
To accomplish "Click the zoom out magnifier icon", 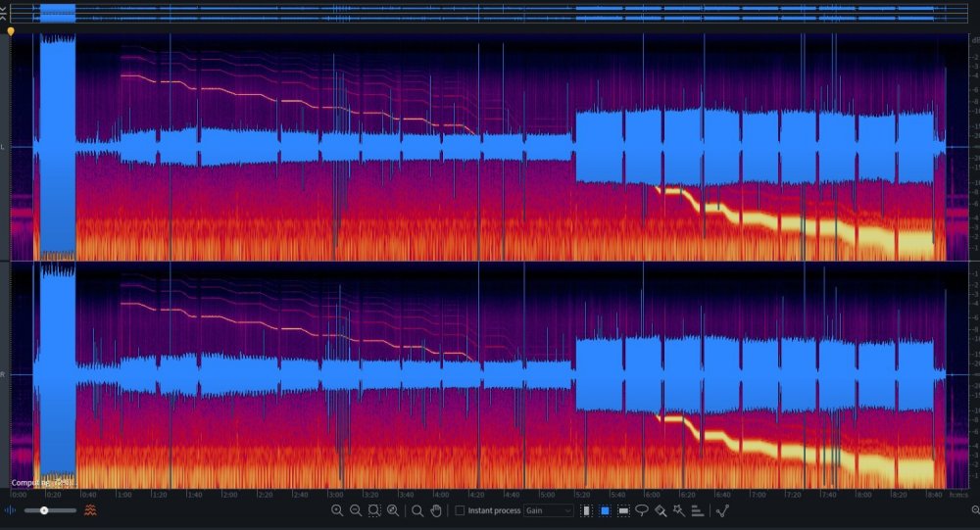I will point(356,510).
